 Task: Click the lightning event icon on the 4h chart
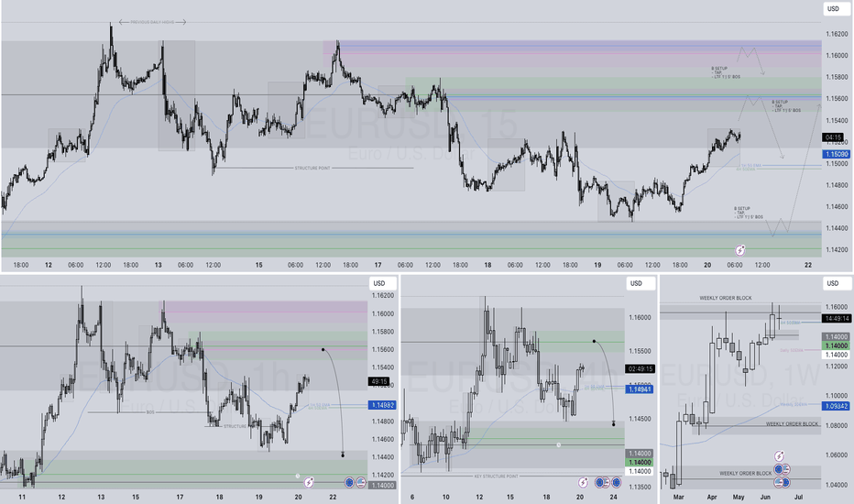click(x=583, y=482)
